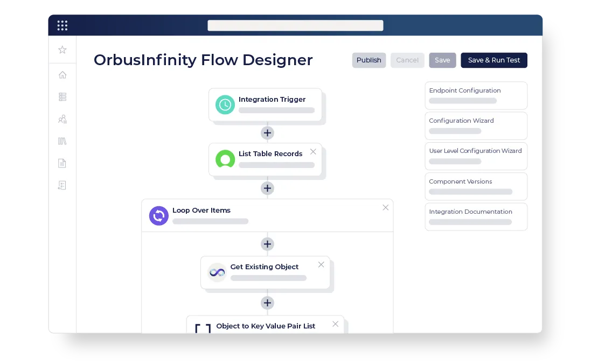
Task: Click the Get Existing Object infinity icon
Action: click(x=217, y=272)
